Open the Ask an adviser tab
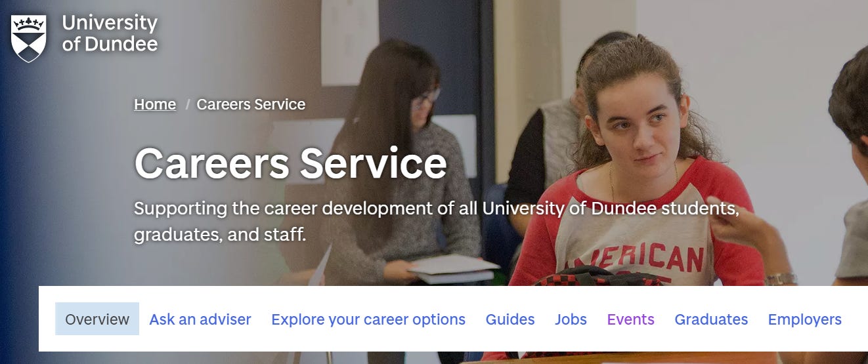Screen dimensions: 868x364 pos(200,319)
